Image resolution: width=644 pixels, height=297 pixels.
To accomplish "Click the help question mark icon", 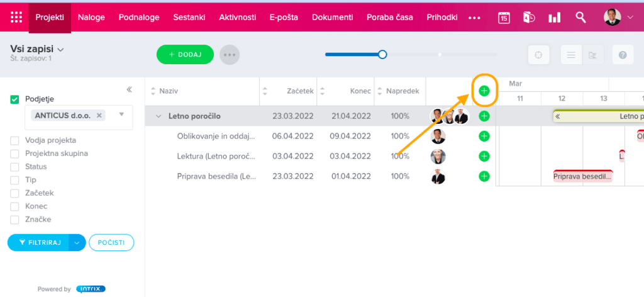I will point(623,55).
